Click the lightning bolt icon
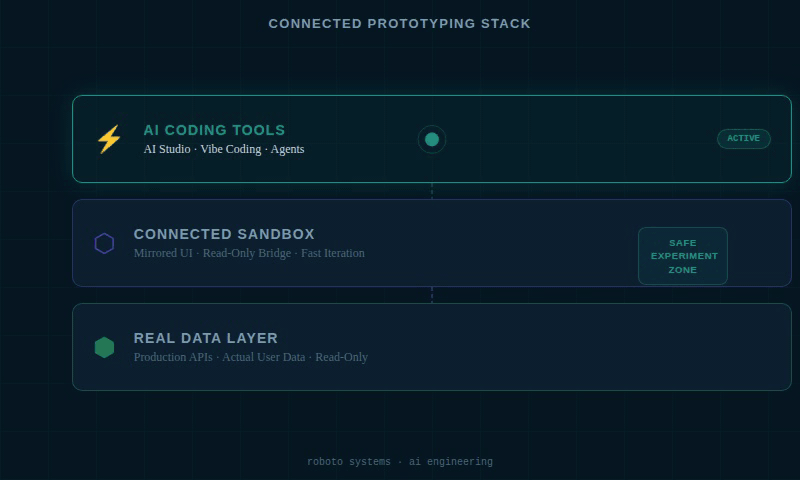This screenshot has width=800, height=480. [x=109, y=139]
